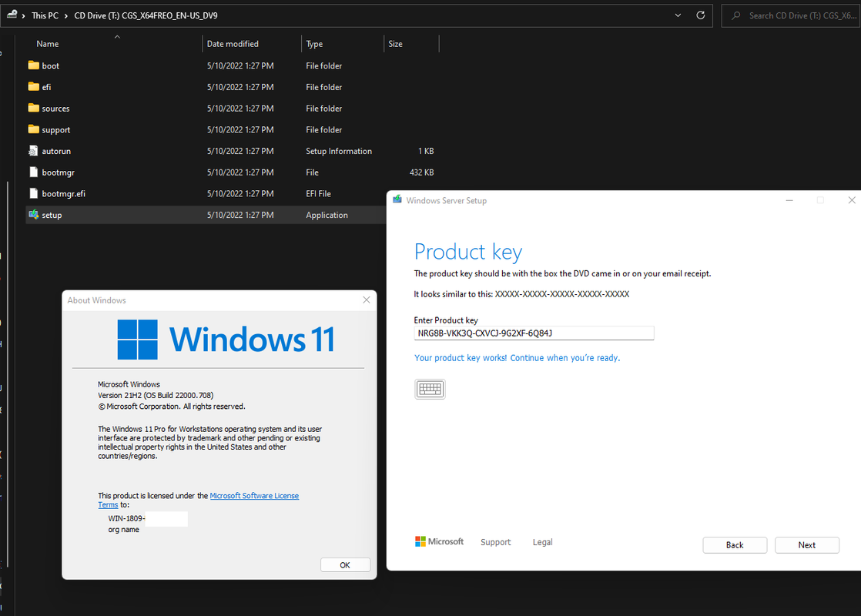Click the Version 21H2 build text
The height and width of the screenshot is (616, 861).
click(156, 395)
